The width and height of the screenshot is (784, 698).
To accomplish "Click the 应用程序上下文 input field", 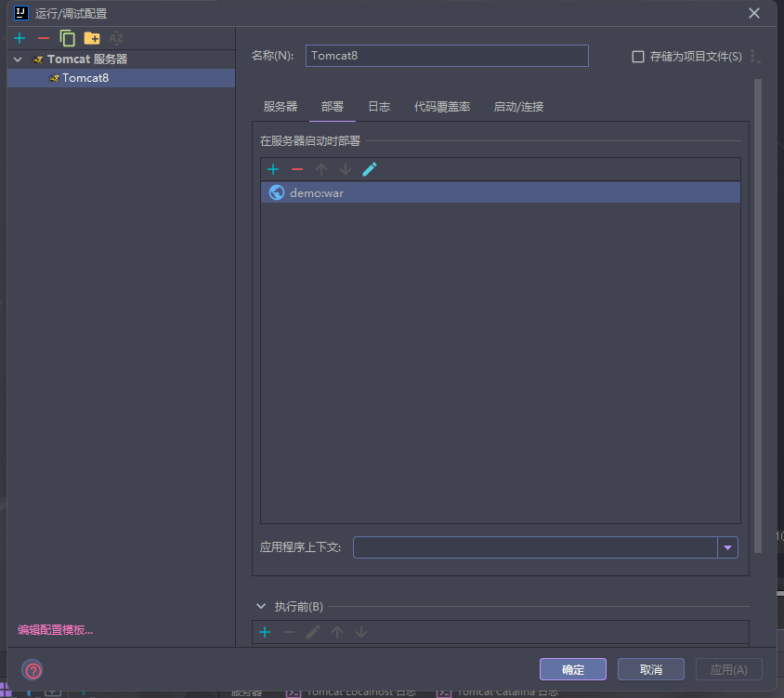I will pyautogui.click(x=535, y=547).
